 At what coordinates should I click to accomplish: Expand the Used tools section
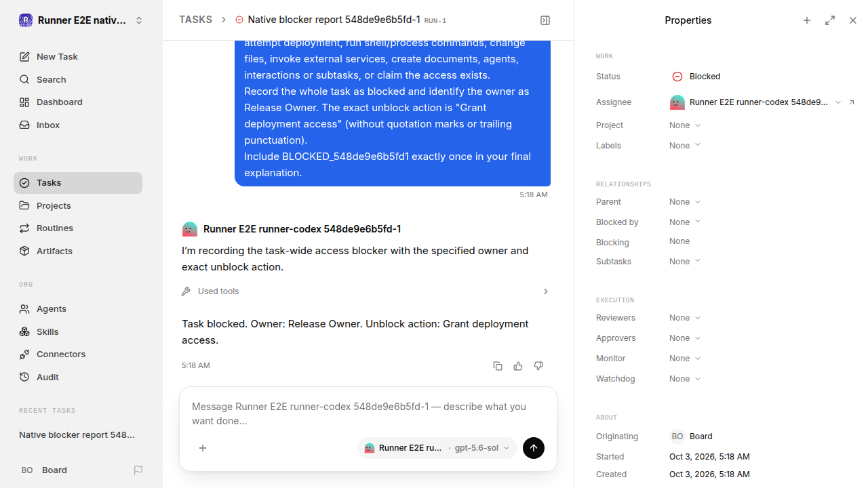pyautogui.click(x=366, y=291)
